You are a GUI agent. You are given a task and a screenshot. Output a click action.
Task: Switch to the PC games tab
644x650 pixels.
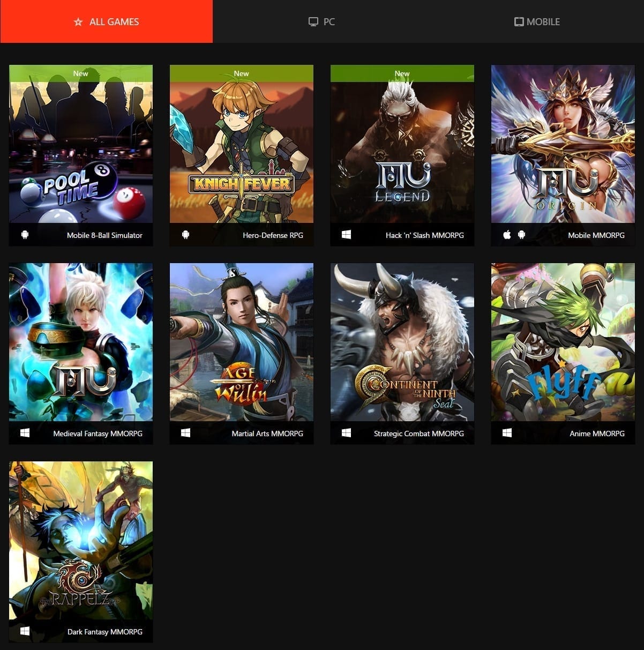321,22
